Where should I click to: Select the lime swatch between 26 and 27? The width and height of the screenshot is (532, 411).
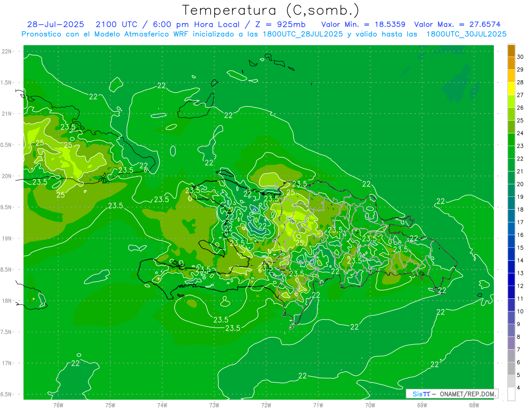(x=511, y=102)
